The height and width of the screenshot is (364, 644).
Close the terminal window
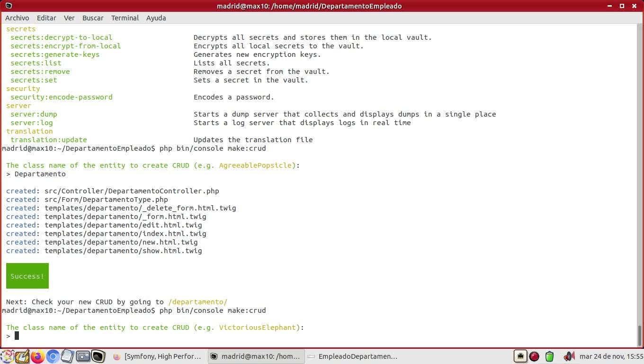click(x=635, y=6)
